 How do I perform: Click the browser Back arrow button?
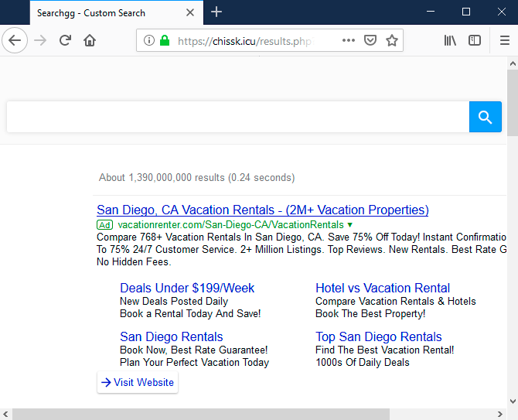pyautogui.click(x=15, y=40)
